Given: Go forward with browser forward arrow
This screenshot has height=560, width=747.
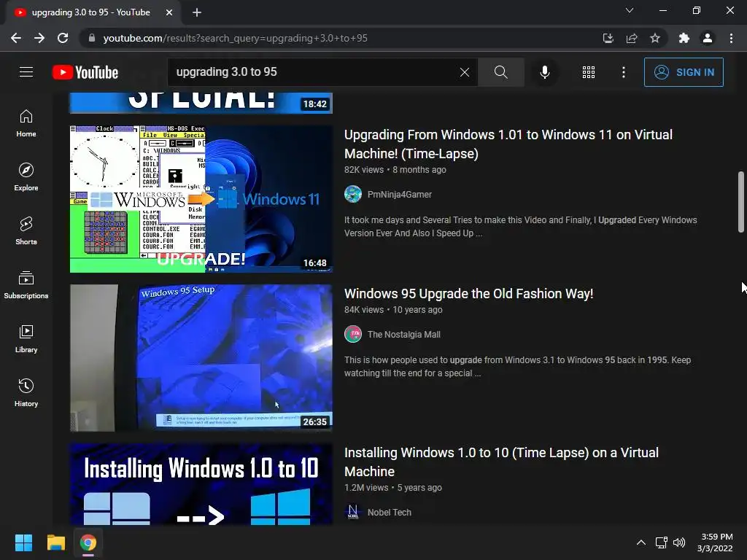Looking at the screenshot, I should point(39,38).
